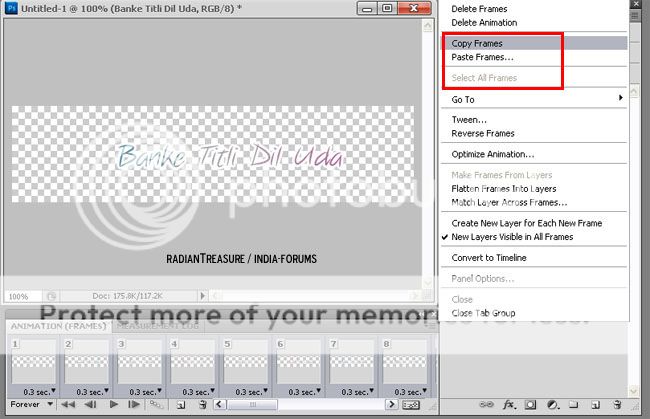The width and height of the screenshot is (650, 419).
Task: Click the Reverse Frames menu entry
Action: (x=483, y=133)
